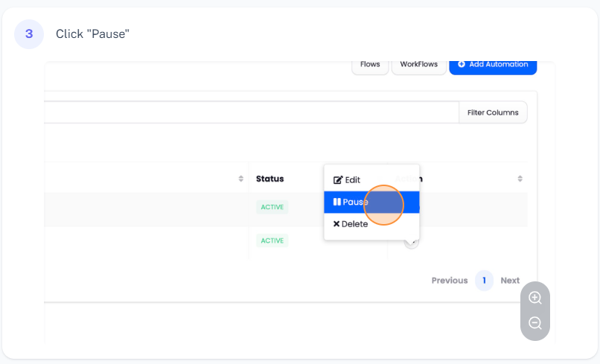Image resolution: width=600 pixels, height=364 pixels.
Task: Click the plus icon on Add Automation
Action: (462, 65)
